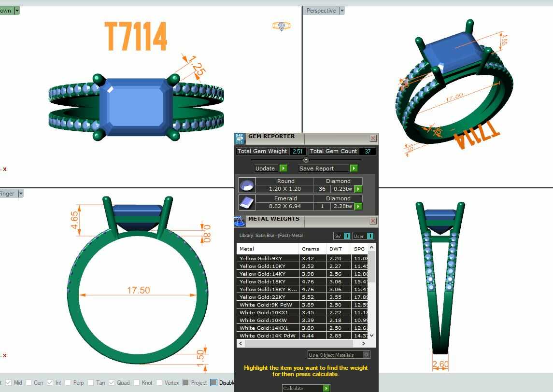Disable the Quad osnap checkbox

112,382
